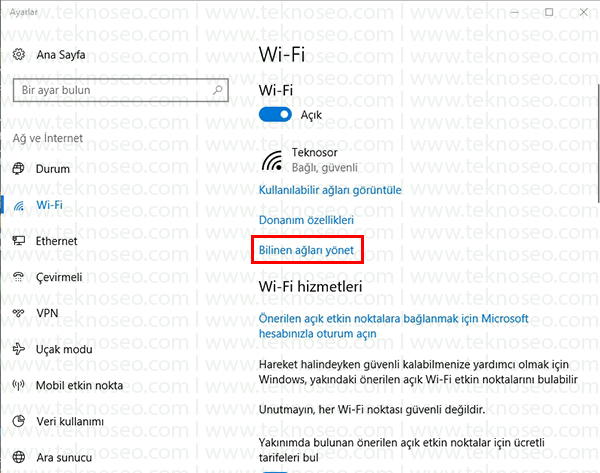This screenshot has height=473, width=600.
Task: Select the connected Teknosor network
Action: (x=310, y=160)
